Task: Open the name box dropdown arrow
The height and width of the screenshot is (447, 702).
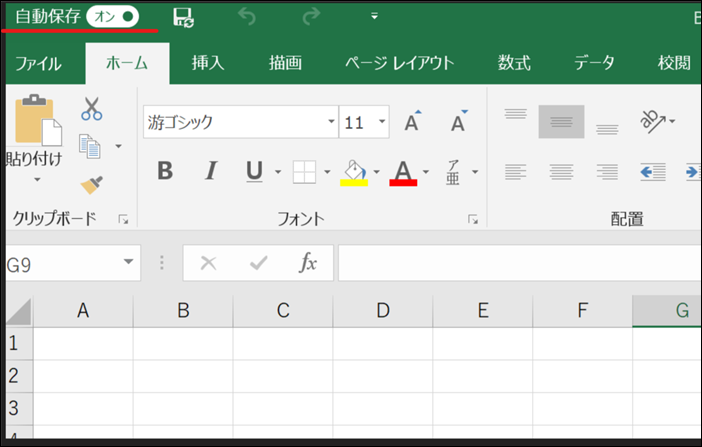Action: pyautogui.click(x=128, y=262)
